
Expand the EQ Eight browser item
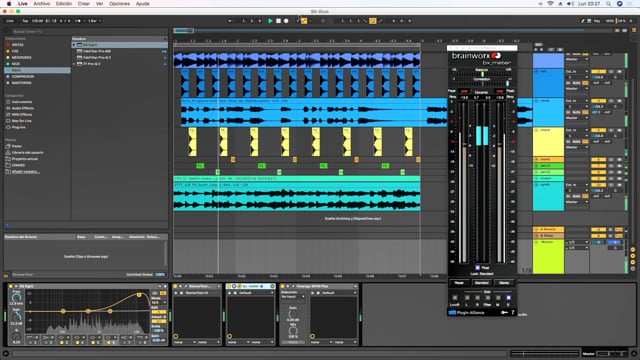click(74, 45)
